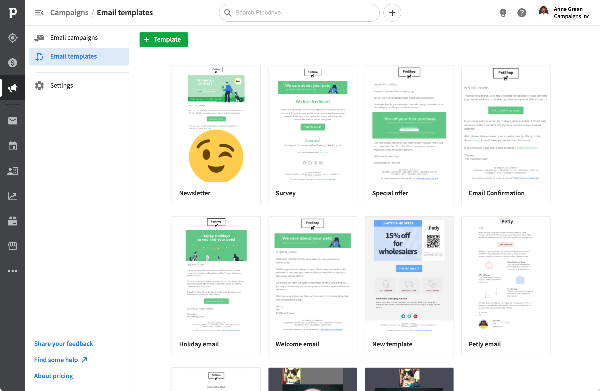The image size is (600, 391).
Task: Open About pricing link
Action: 54,376
